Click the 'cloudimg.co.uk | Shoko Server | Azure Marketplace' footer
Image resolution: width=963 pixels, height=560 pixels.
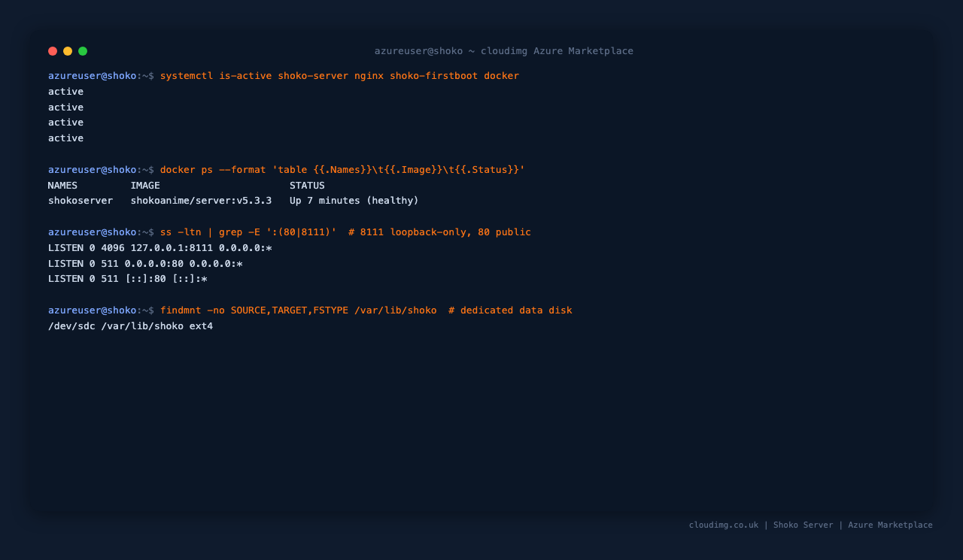811,525
